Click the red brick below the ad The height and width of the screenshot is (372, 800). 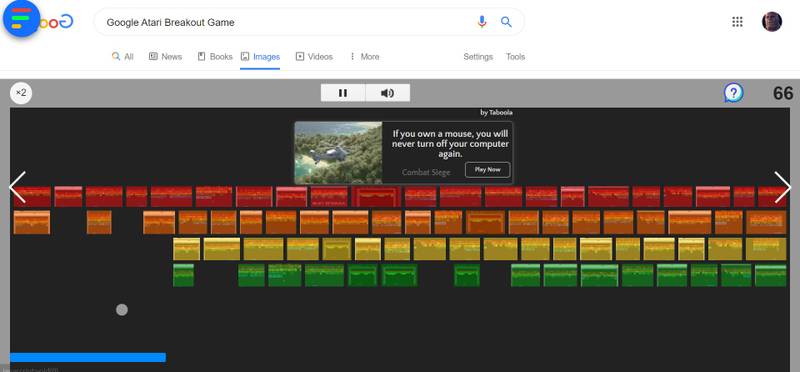376,196
